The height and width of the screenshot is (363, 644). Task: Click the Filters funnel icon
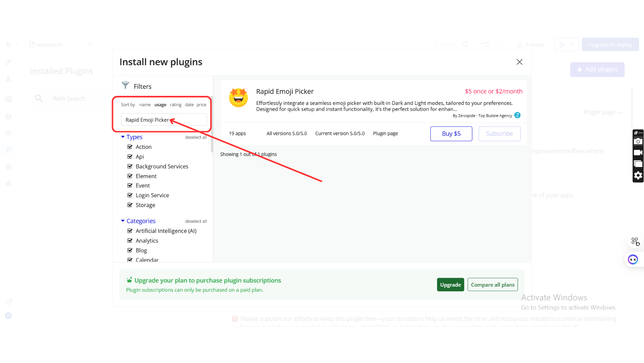pyautogui.click(x=125, y=85)
